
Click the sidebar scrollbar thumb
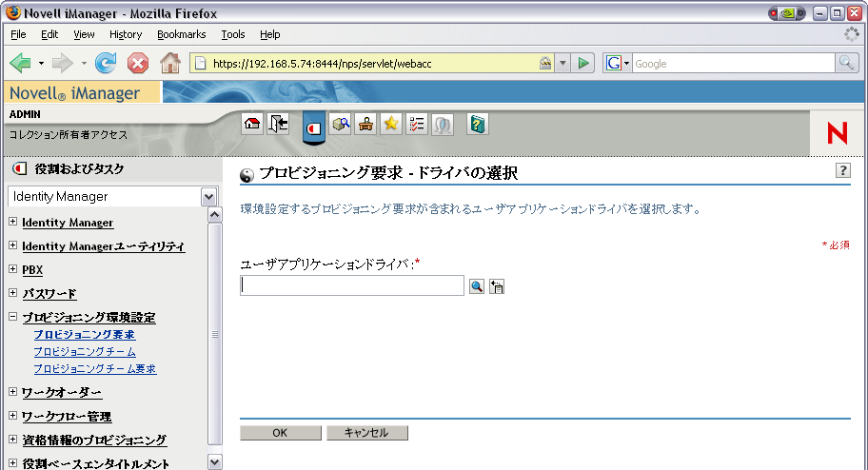click(215, 334)
